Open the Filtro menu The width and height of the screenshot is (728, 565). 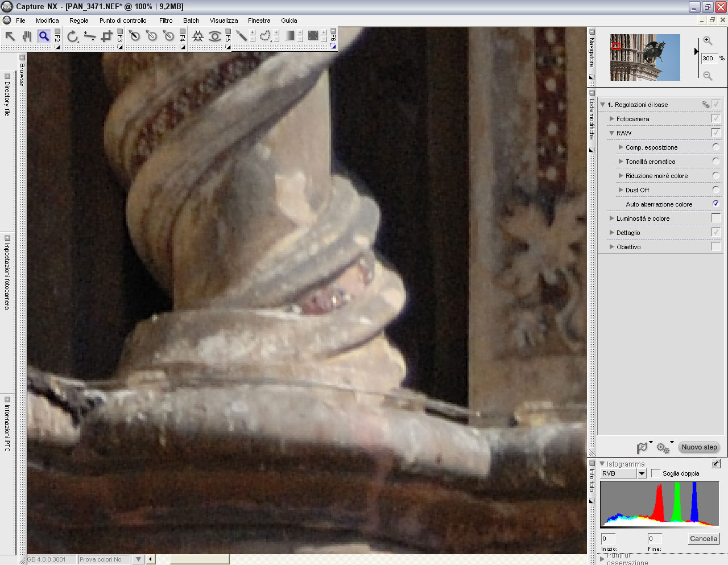click(x=166, y=20)
